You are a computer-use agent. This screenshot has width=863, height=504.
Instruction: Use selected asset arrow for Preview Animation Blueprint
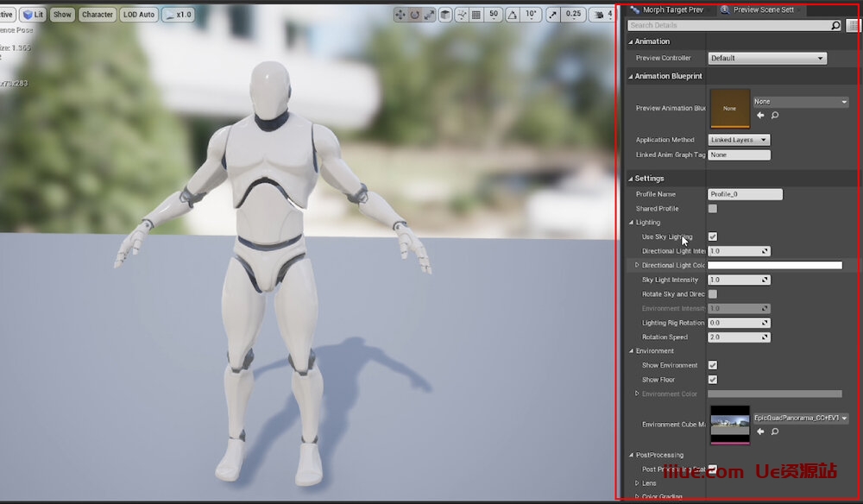click(x=760, y=115)
